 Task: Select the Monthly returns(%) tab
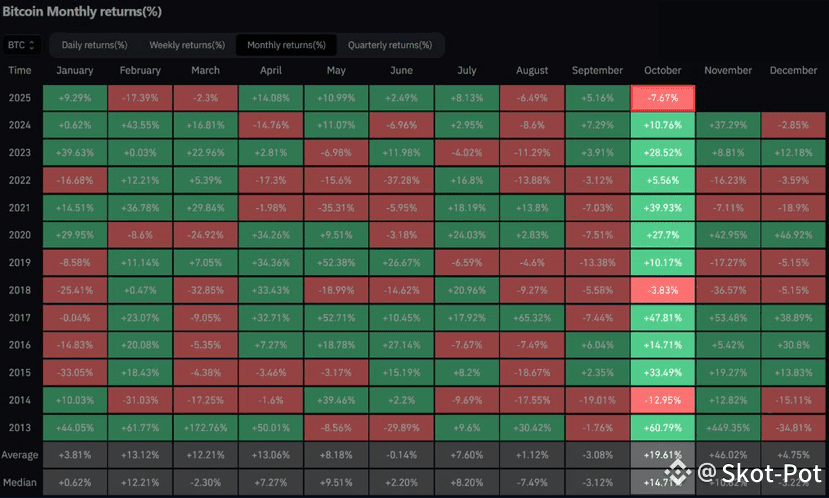(286, 45)
